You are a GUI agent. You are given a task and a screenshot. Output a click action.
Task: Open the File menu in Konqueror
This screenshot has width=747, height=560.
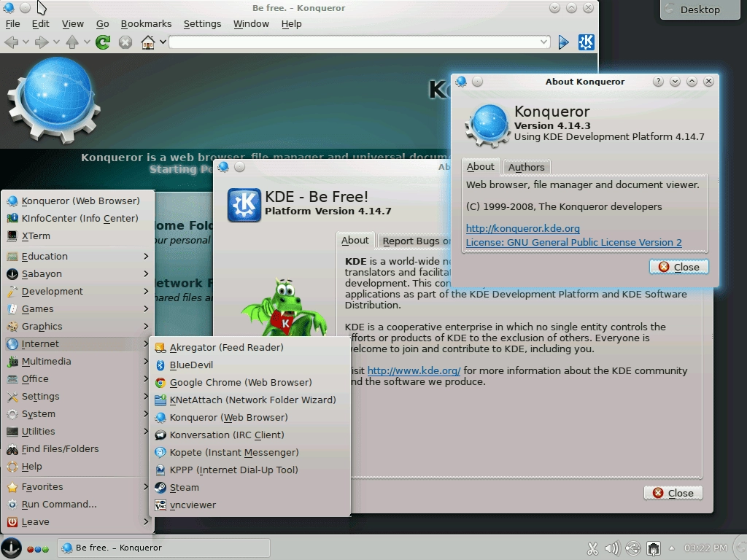(x=12, y=24)
